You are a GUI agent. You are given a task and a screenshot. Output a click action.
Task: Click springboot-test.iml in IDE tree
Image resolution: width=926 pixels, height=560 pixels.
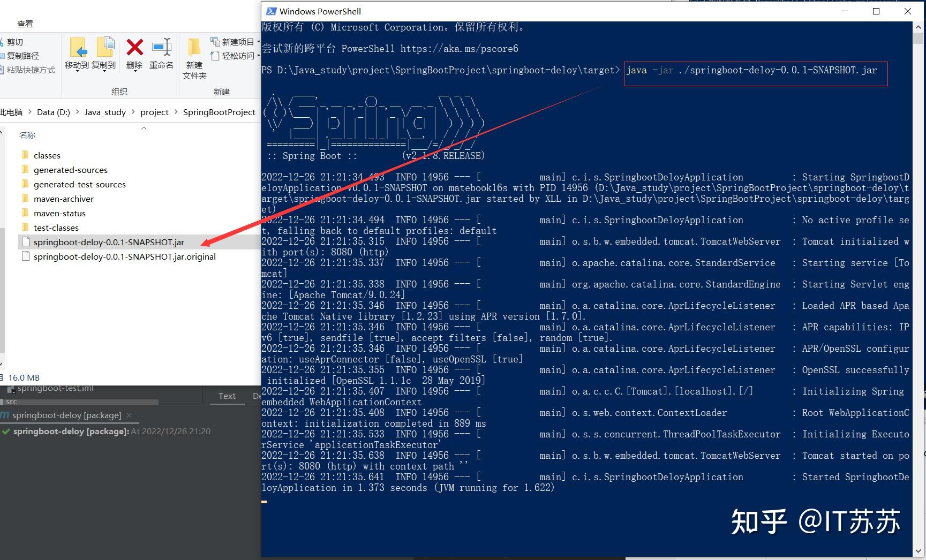(55, 388)
